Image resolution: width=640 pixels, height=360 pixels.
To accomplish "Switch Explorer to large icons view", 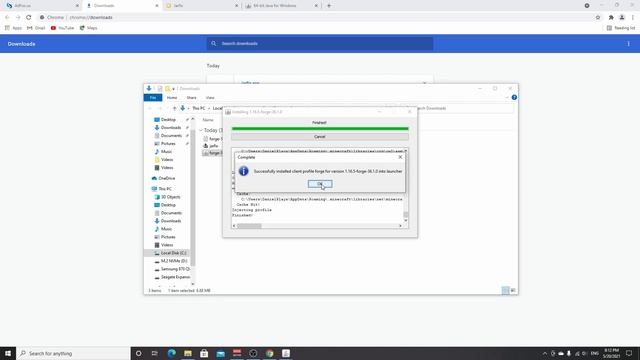I will tap(513, 290).
